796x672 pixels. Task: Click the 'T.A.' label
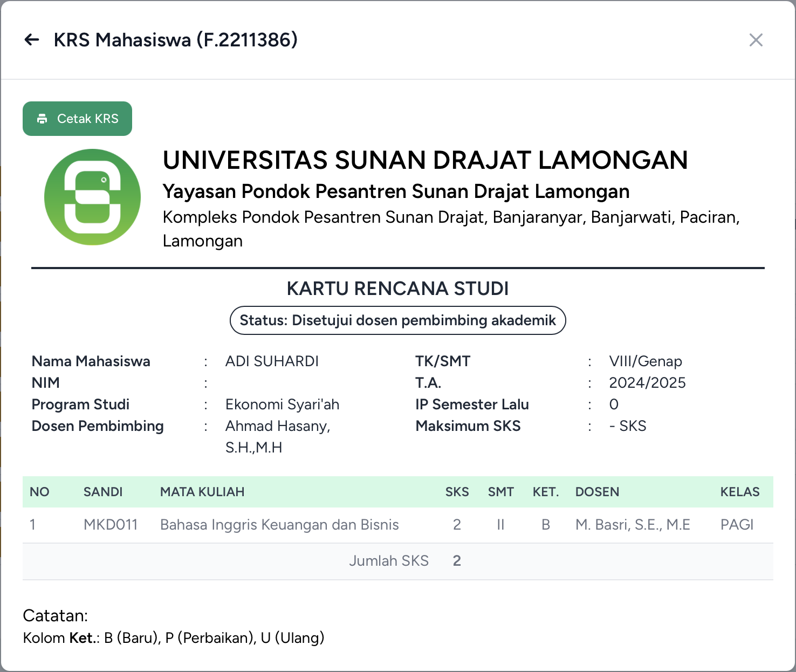428,383
